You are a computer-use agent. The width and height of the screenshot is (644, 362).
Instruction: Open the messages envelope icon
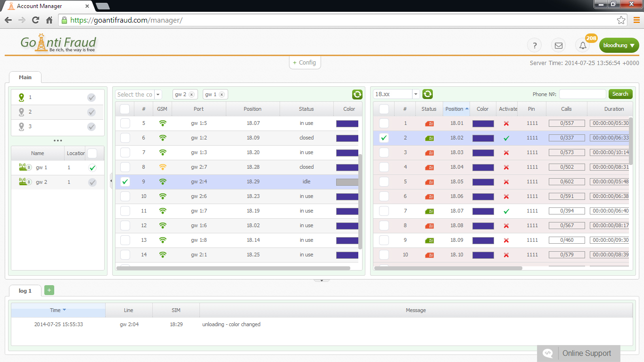point(559,46)
